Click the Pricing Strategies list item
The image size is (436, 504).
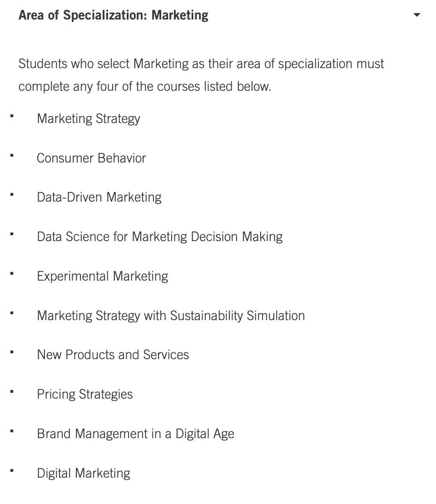point(85,395)
